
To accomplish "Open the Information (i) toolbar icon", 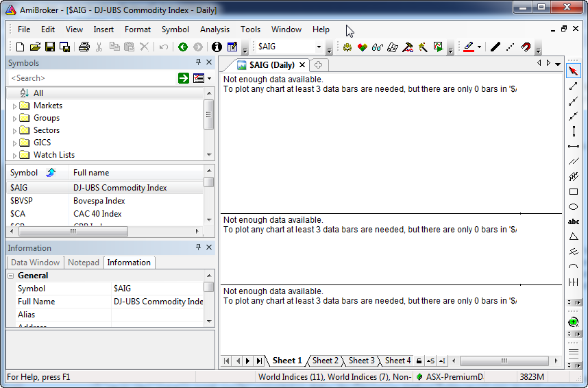I will click(217, 47).
